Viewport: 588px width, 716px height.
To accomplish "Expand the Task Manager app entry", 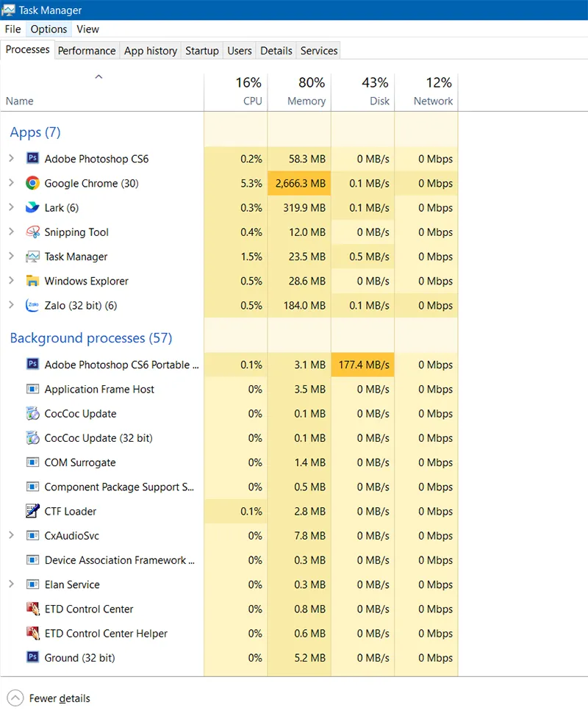I will pyautogui.click(x=12, y=256).
